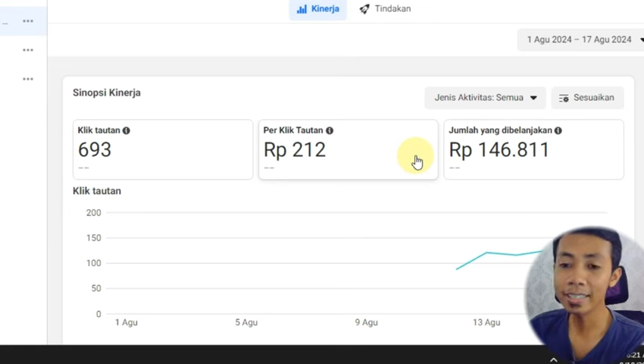Open the date range picker 1 Agu 2024 – 17 Agu 2024
The image size is (644, 364).
click(x=581, y=40)
